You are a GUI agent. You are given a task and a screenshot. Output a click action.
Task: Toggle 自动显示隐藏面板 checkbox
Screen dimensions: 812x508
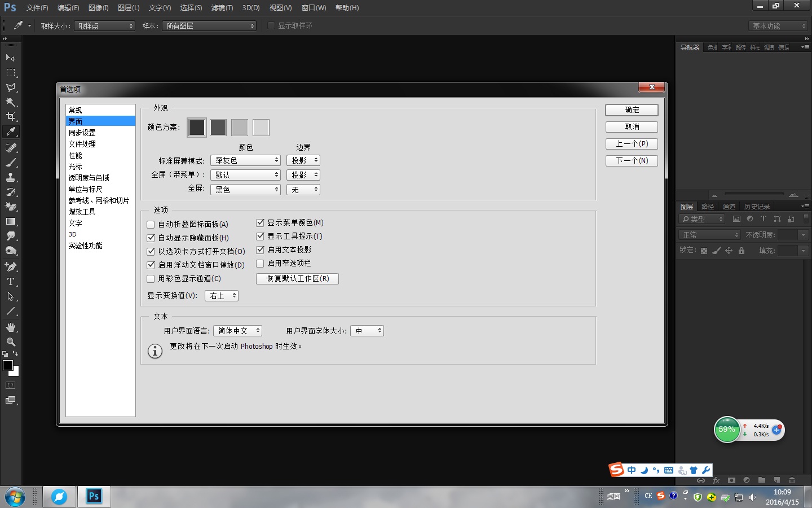(x=151, y=238)
